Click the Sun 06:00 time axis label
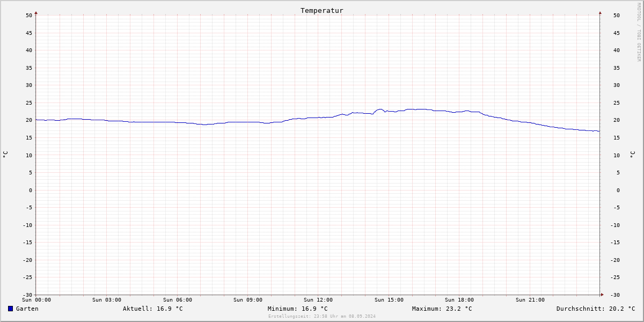 [178, 300]
